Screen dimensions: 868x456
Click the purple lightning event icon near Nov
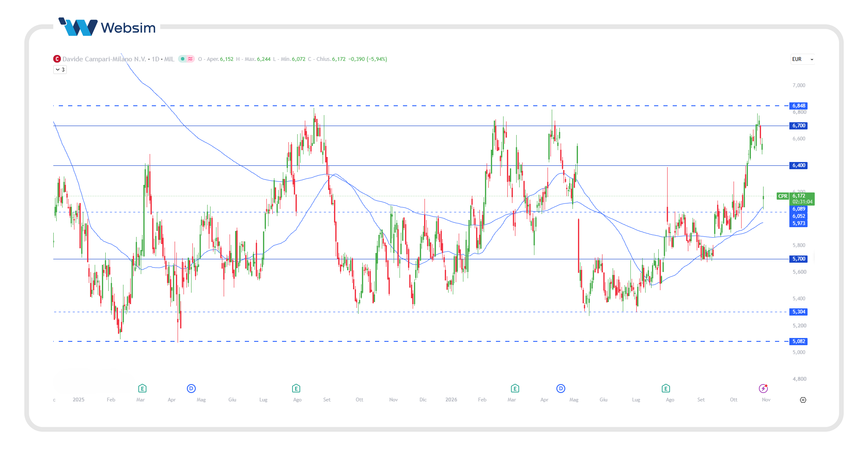point(763,388)
